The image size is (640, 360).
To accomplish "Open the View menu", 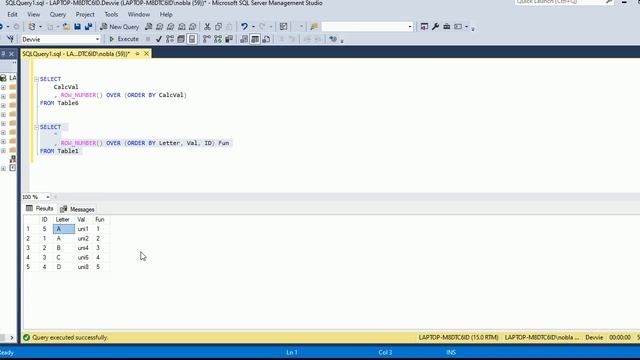I will pos(33,14).
